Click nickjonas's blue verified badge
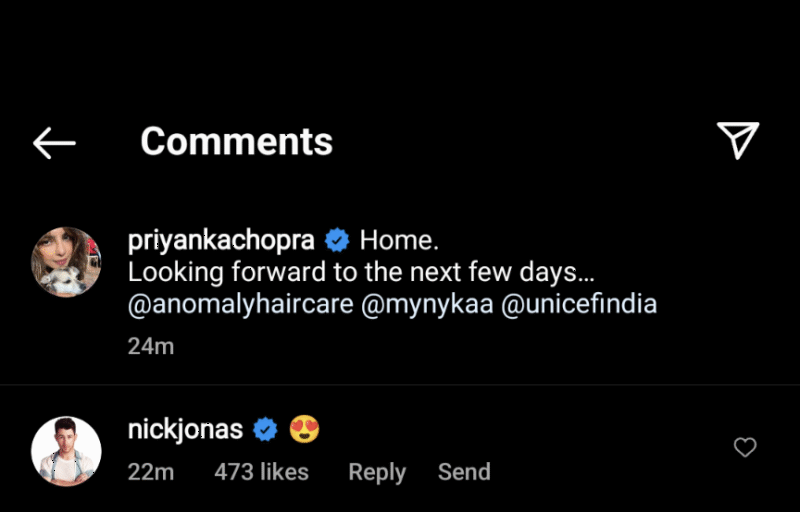The width and height of the screenshot is (800, 512). click(265, 430)
